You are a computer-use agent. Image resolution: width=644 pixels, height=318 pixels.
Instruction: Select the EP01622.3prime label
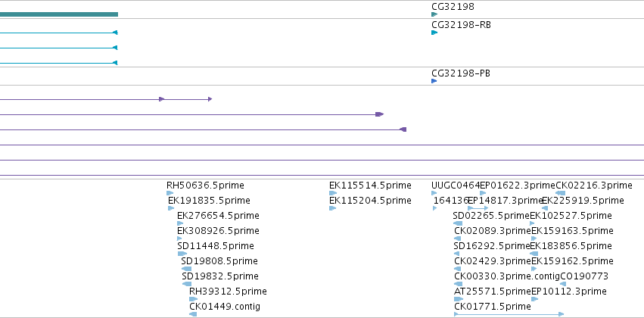[x=518, y=185]
